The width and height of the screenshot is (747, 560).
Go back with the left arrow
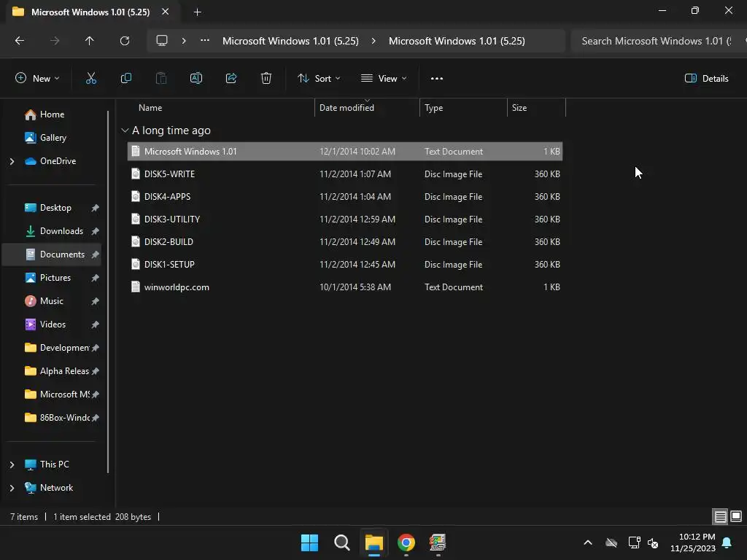tap(20, 41)
